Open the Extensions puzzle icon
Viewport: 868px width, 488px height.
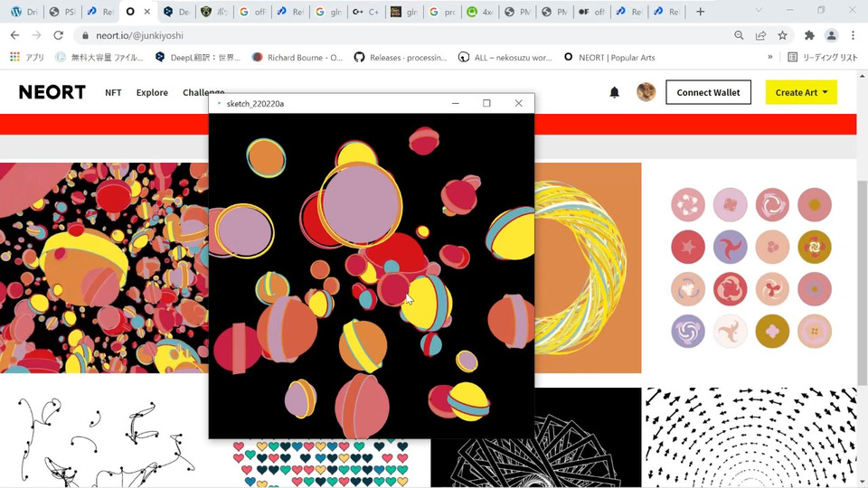[809, 35]
